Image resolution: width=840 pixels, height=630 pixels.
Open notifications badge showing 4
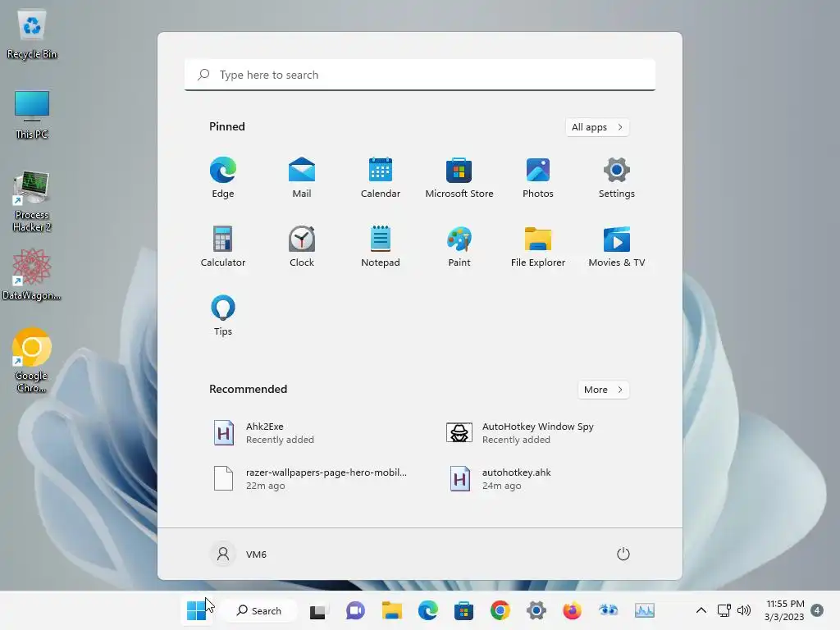tap(817, 610)
